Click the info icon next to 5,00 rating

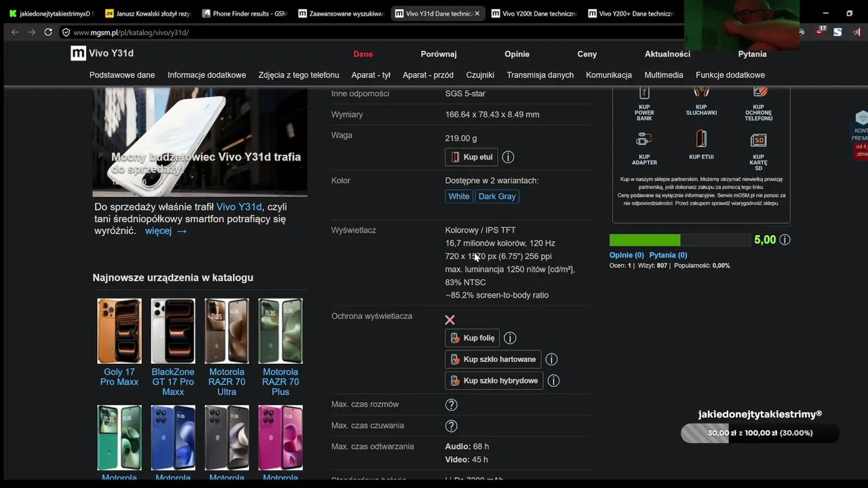click(785, 240)
